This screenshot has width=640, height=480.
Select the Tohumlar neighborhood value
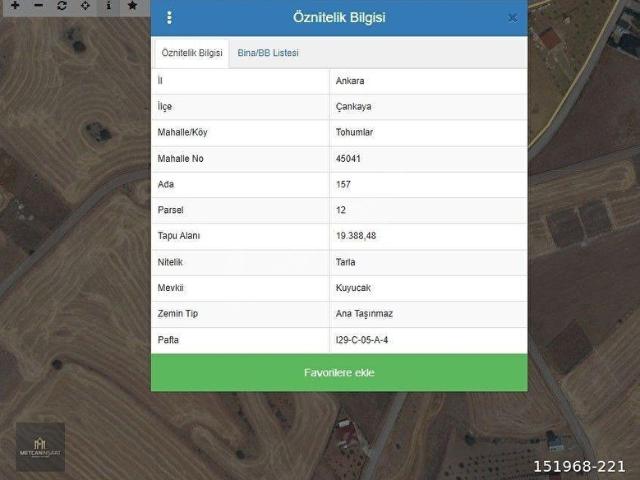(x=354, y=132)
